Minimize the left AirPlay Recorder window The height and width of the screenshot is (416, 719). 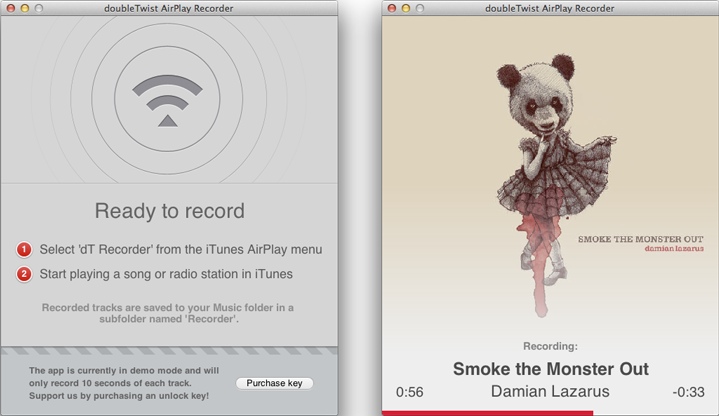[x=25, y=8]
